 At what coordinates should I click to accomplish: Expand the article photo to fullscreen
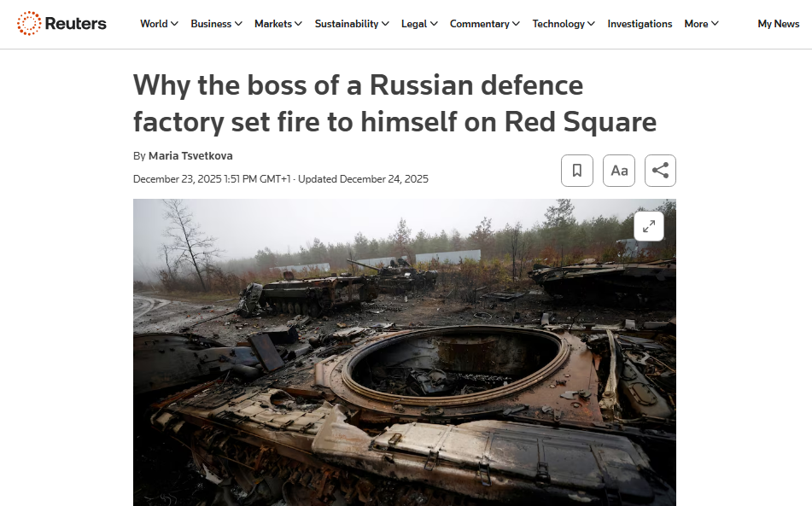click(x=649, y=226)
